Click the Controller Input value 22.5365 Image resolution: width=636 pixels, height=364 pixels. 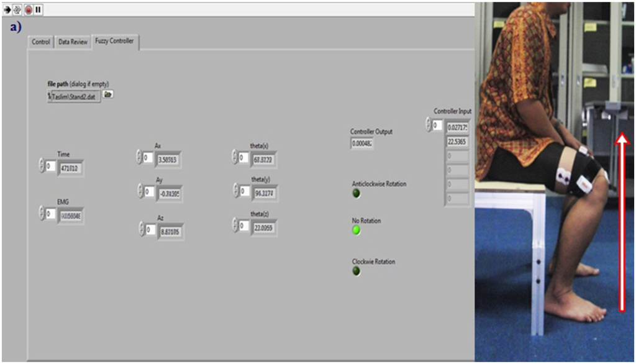click(457, 142)
